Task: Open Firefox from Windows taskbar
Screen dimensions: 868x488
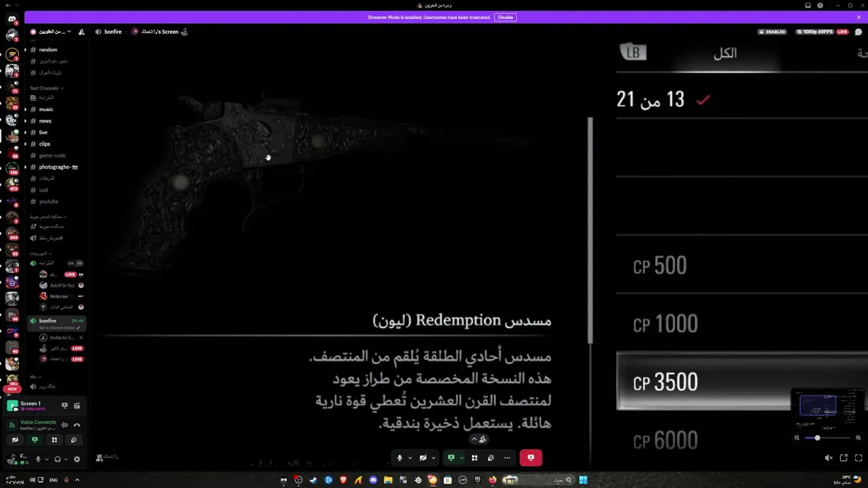Action: point(492,480)
